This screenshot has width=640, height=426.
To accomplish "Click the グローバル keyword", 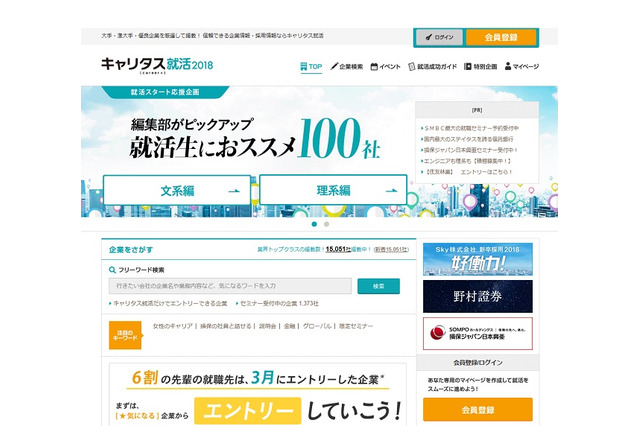I will (x=317, y=326).
